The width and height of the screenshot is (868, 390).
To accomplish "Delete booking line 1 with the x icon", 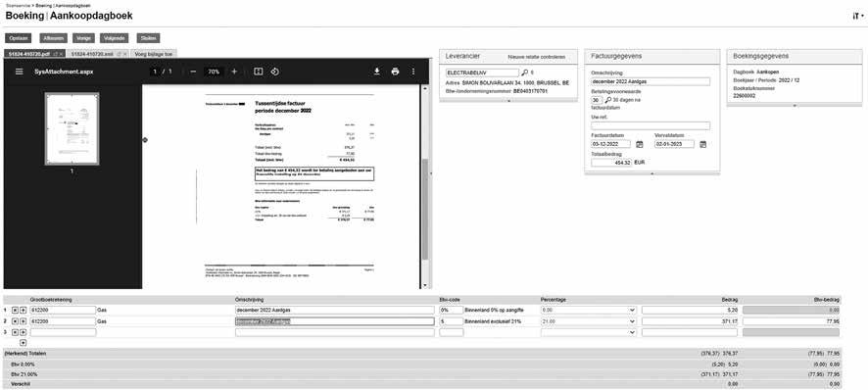I will (15, 311).
